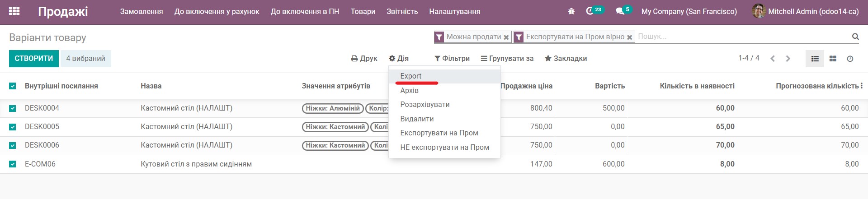Open the debug bug icon menu
868x199 pixels.
tap(571, 11)
